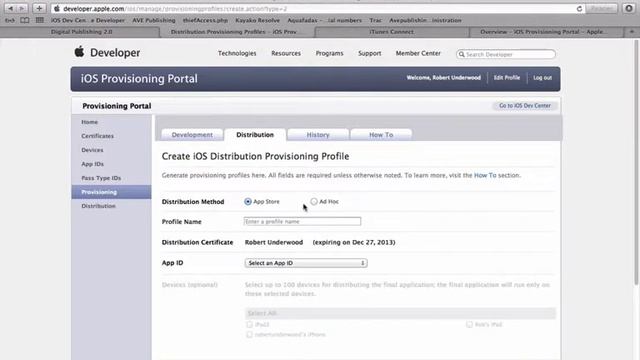The height and width of the screenshot is (360, 640).
Task: Open the Programs menu
Action: point(329,53)
